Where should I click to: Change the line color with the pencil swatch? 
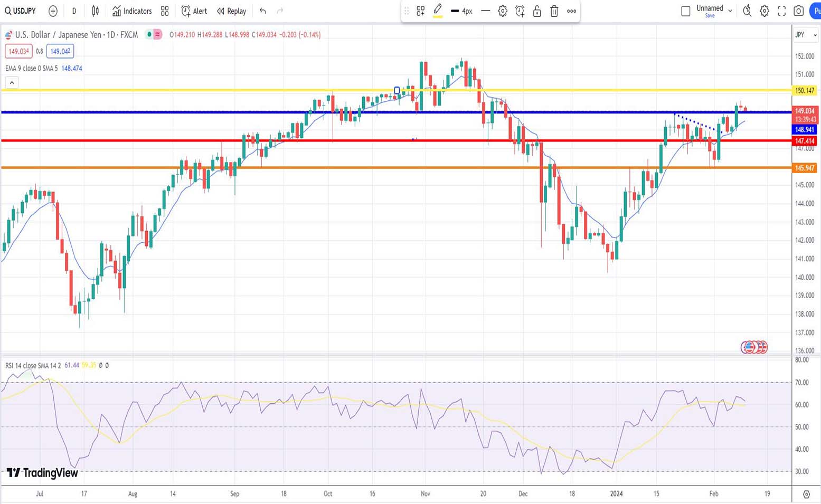(x=438, y=11)
